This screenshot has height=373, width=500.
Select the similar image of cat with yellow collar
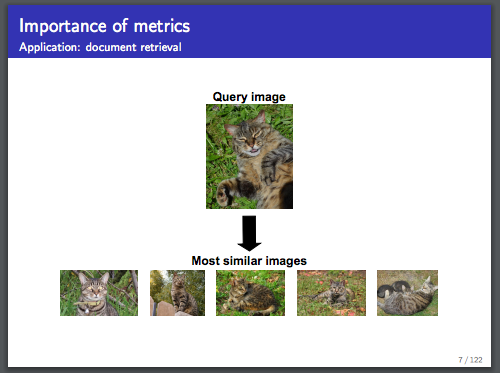click(99, 293)
